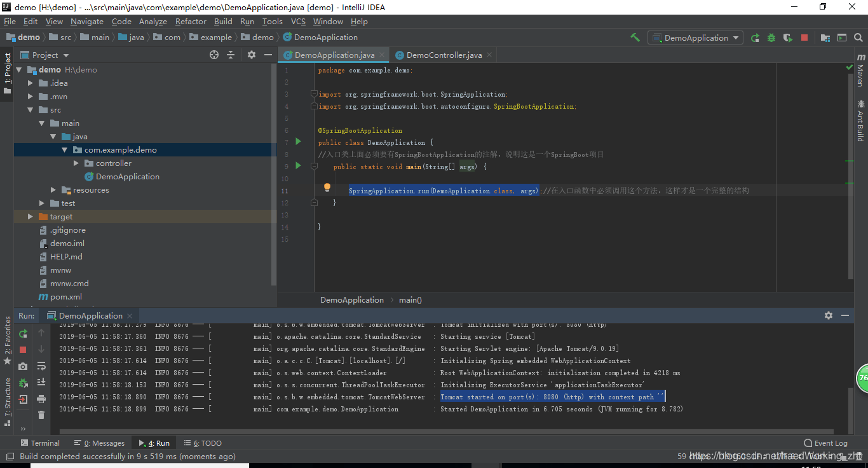Image resolution: width=868 pixels, height=468 pixels.
Task: Expand the resources folder
Action: click(53, 190)
